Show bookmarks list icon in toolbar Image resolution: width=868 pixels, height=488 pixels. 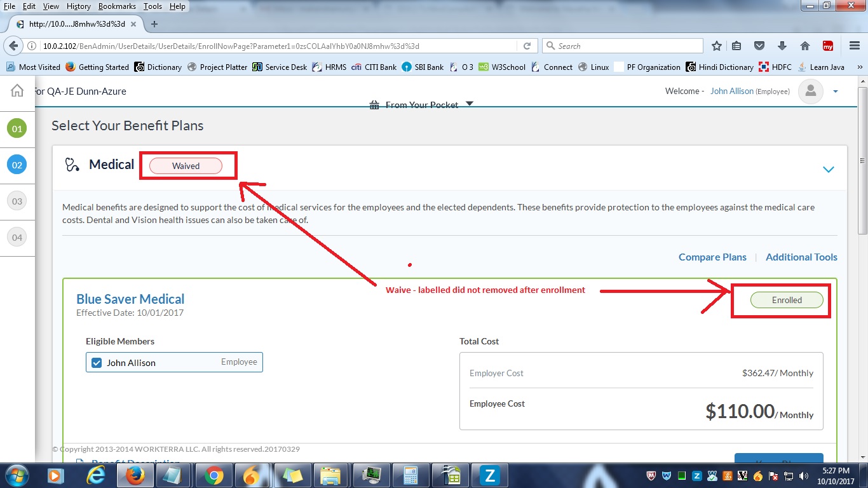(x=736, y=46)
